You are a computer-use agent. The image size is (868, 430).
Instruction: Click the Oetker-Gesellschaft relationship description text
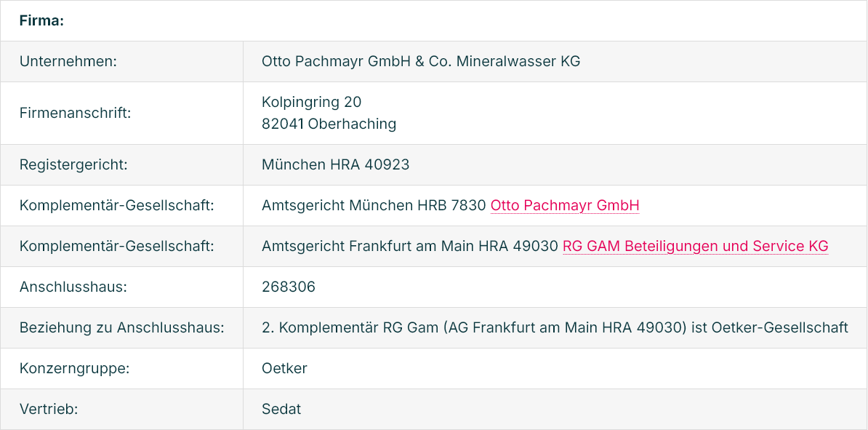coord(555,328)
